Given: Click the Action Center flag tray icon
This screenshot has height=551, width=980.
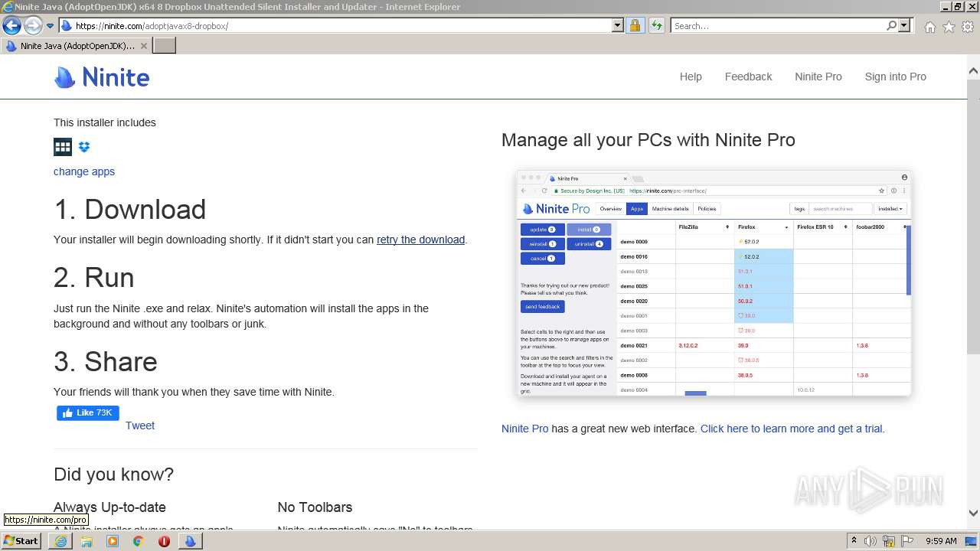Looking at the screenshot, I should point(908,541).
